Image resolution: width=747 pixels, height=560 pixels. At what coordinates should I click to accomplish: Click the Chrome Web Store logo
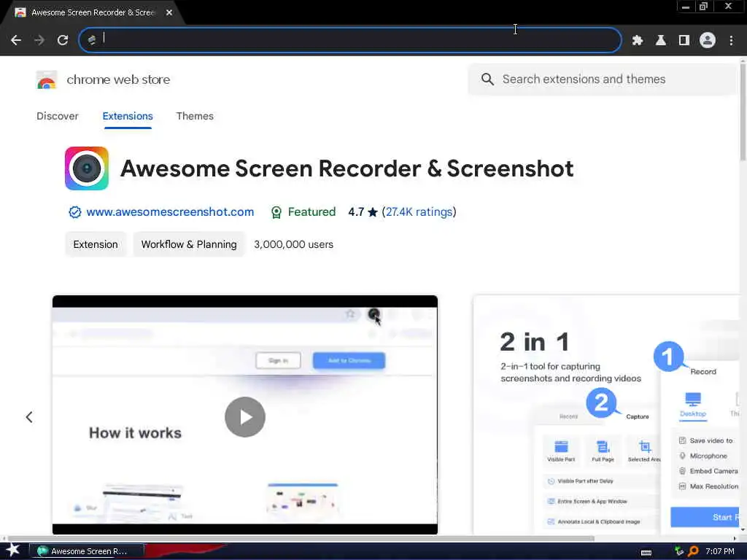pos(46,79)
